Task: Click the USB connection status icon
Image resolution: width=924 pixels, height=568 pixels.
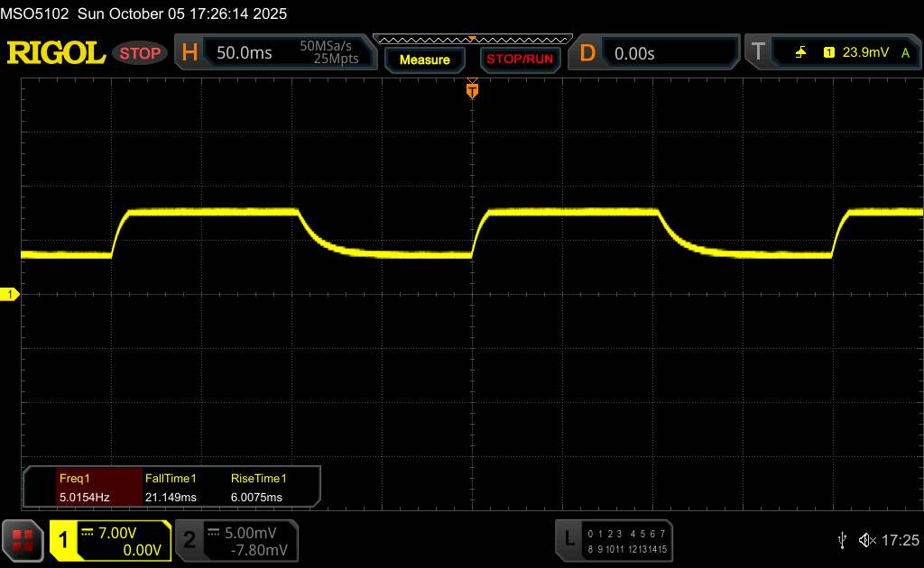Action: (x=842, y=540)
